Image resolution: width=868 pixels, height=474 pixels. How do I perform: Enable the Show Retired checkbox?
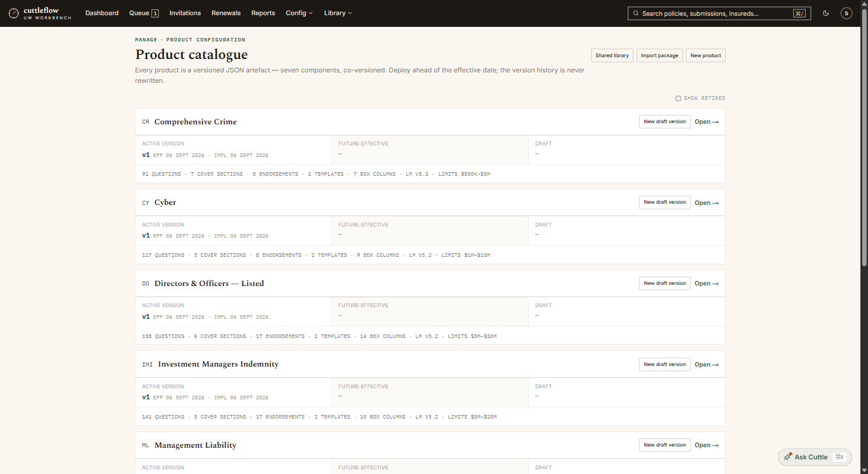point(678,98)
